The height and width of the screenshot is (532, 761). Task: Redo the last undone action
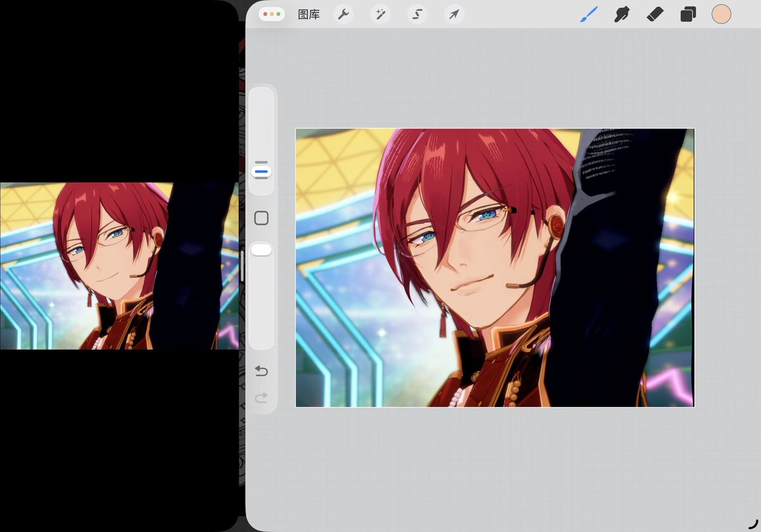[x=261, y=398]
